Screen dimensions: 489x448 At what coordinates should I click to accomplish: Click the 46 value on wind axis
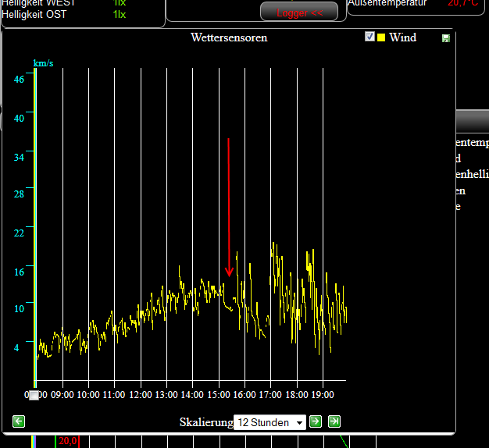(x=19, y=79)
